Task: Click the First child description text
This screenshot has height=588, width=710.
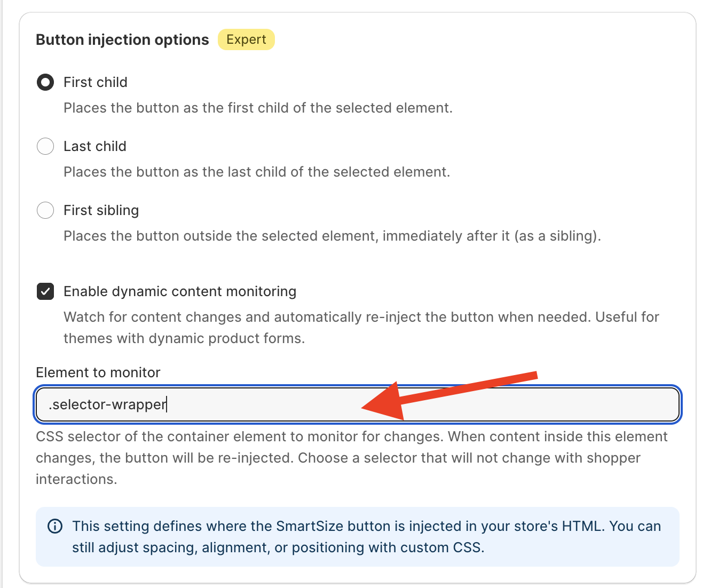Action: point(258,108)
